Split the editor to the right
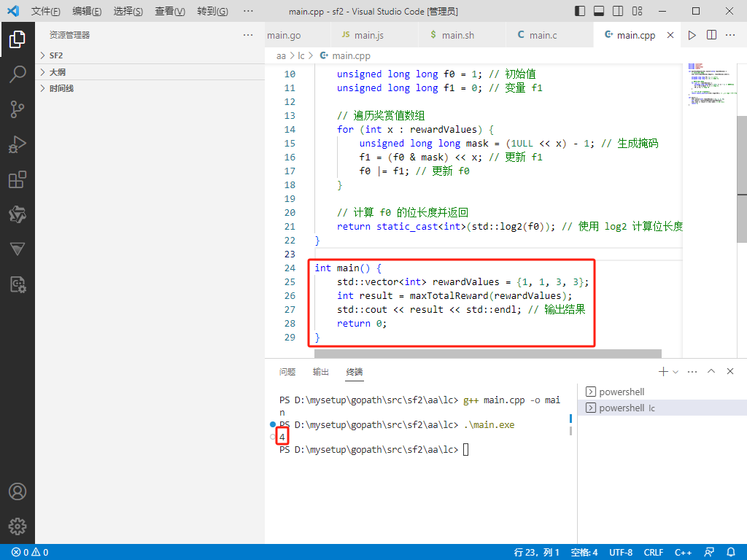The height and width of the screenshot is (560, 747). 711,35
